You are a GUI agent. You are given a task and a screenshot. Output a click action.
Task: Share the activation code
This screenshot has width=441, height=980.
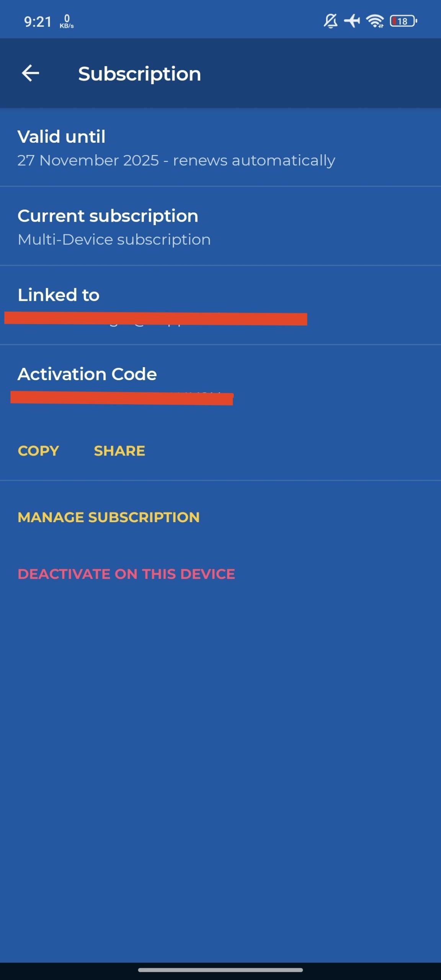[x=119, y=451]
